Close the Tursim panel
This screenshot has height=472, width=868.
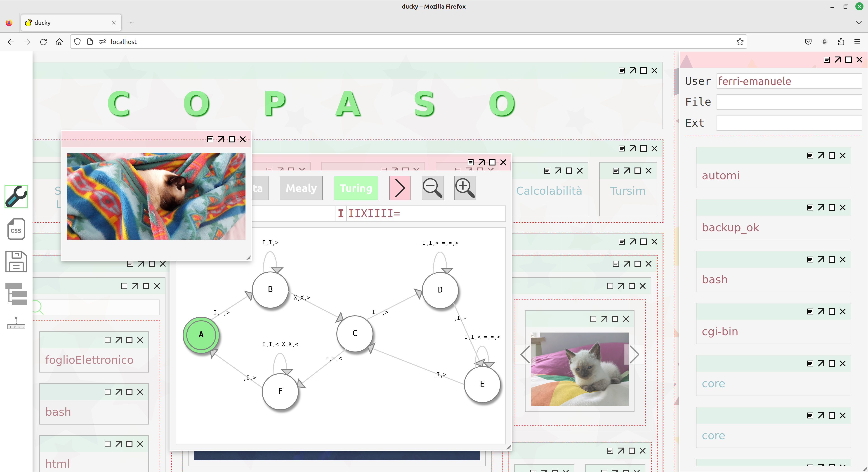click(x=648, y=171)
